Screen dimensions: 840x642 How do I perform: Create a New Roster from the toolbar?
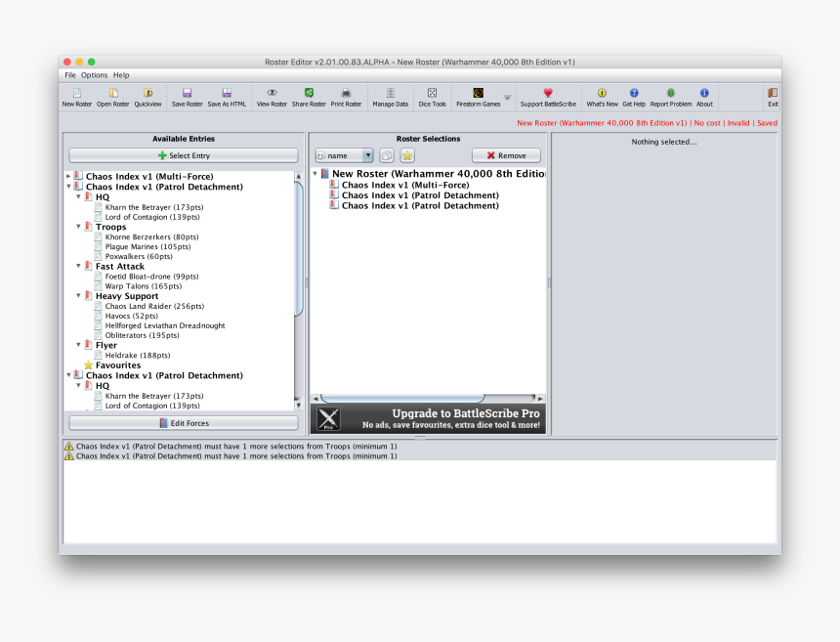[x=76, y=97]
